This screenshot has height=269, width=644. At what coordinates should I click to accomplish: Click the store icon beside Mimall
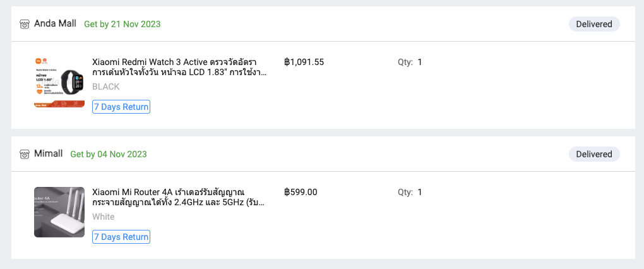(x=25, y=154)
